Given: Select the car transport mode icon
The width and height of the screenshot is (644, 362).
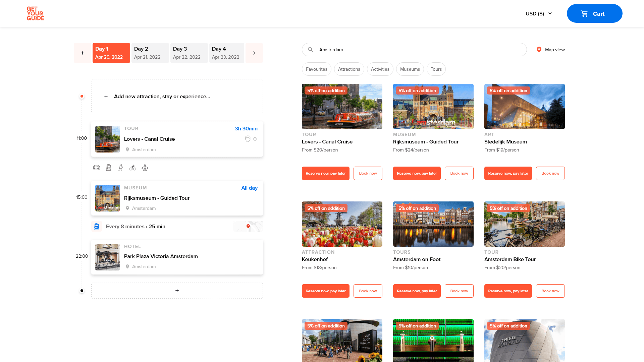Looking at the screenshot, I should click(97, 168).
